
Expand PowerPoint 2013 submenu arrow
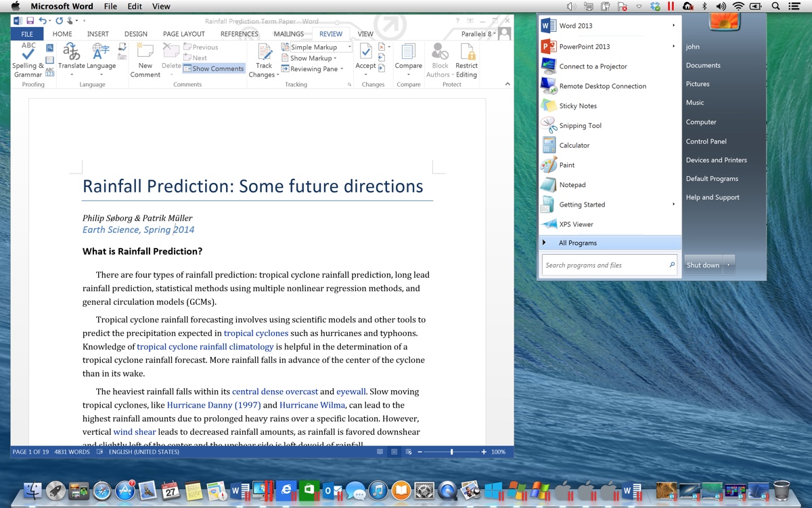click(x=673, y=46)
